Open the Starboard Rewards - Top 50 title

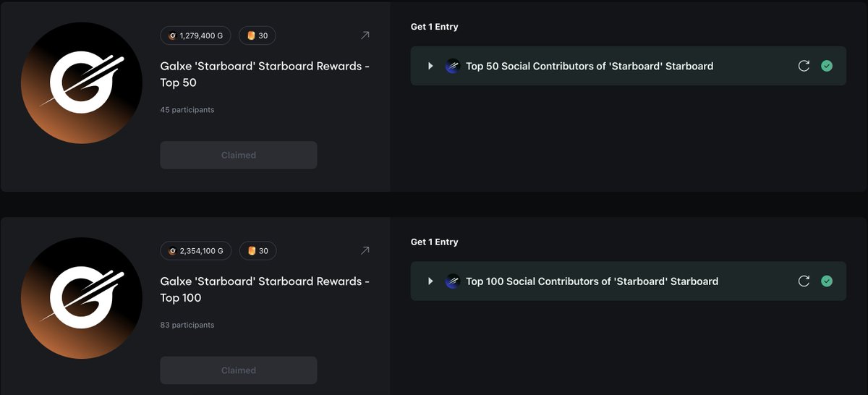(264, 74)
